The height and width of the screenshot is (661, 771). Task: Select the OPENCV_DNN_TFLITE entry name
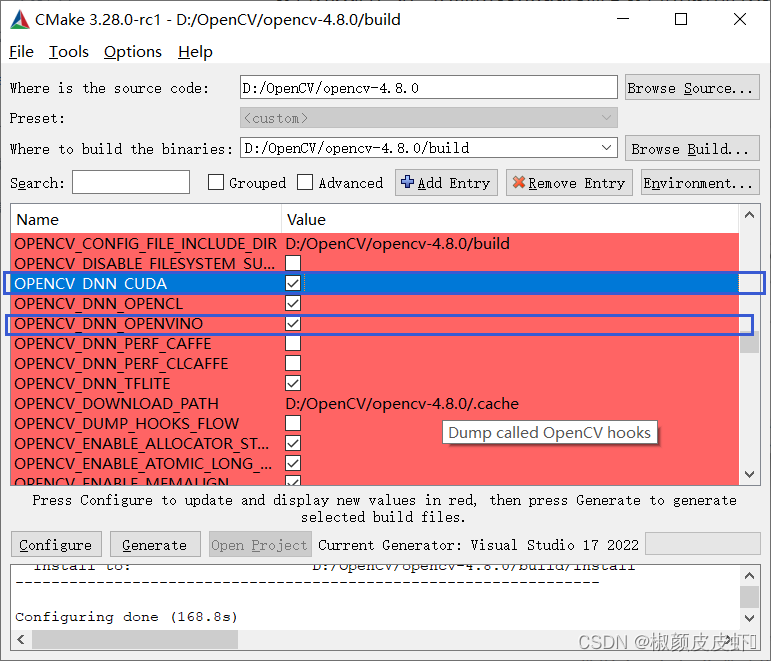pos(92,383)
